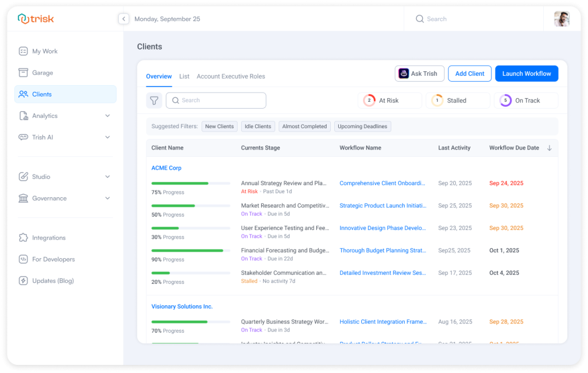Enable the New Clients suggested filter
Screen dimensions: 588x373
click(219, 126)
